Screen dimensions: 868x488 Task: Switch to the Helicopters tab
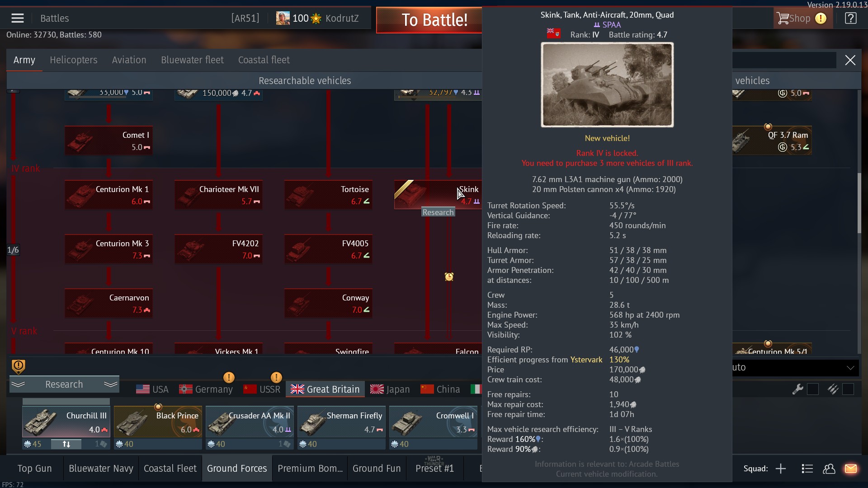pos(73,60)
